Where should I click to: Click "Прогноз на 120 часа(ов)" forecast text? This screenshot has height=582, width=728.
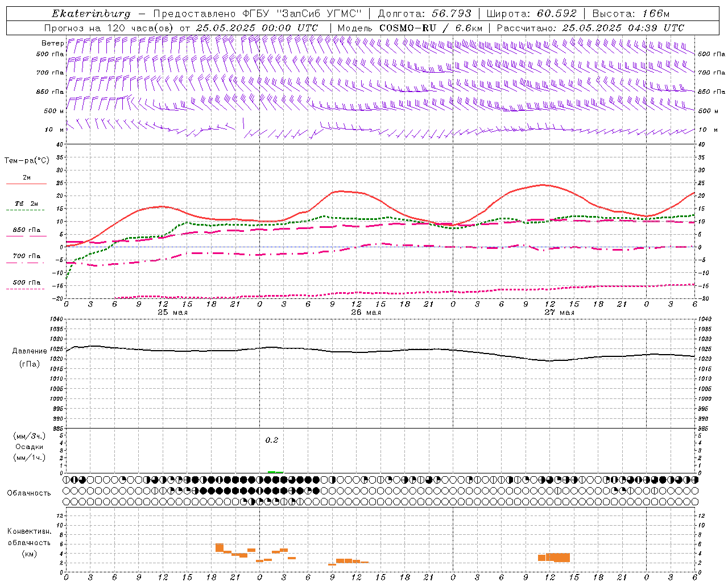tap(110, 28)
